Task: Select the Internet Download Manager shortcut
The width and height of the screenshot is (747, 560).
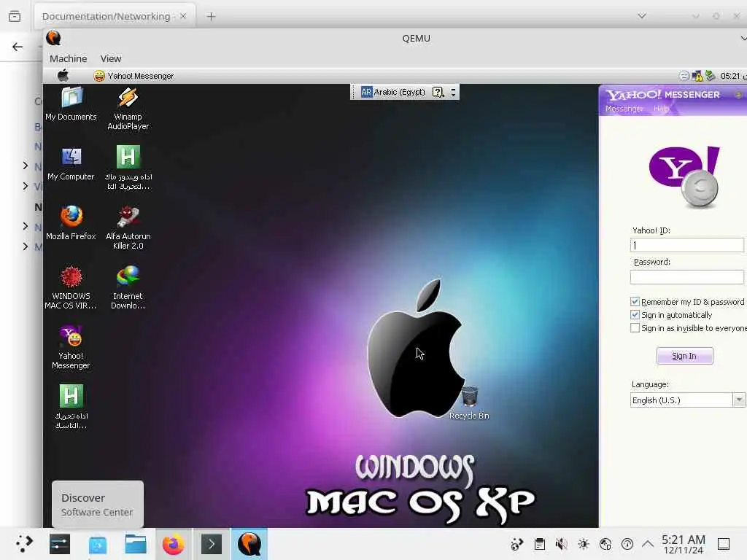Action: [128, 287]
